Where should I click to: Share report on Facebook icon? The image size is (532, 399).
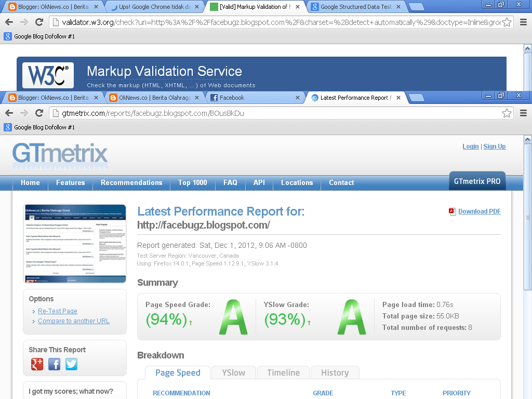click(54, 364)
